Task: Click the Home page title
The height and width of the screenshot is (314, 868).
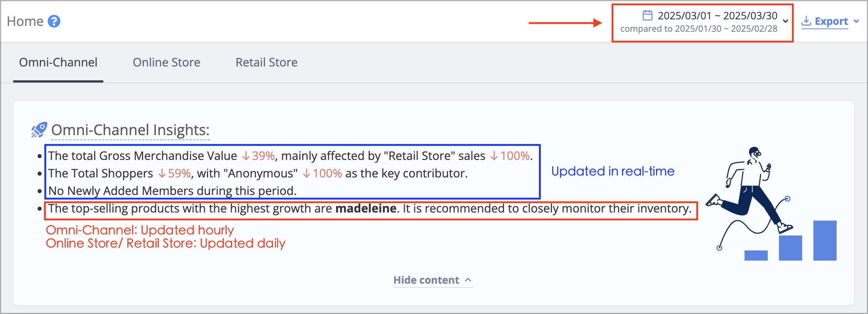Action: (x=25, y=21)
